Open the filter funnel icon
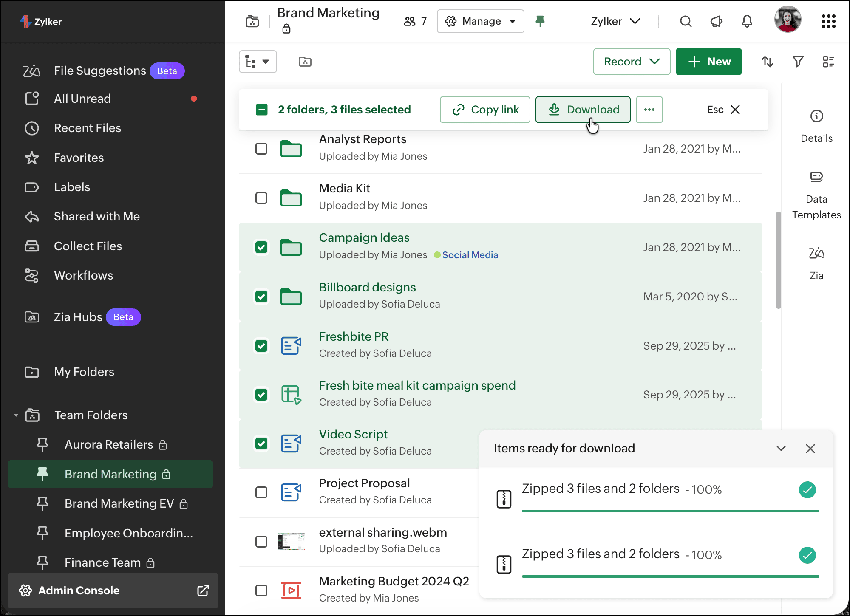 click(x=798, y=62)
